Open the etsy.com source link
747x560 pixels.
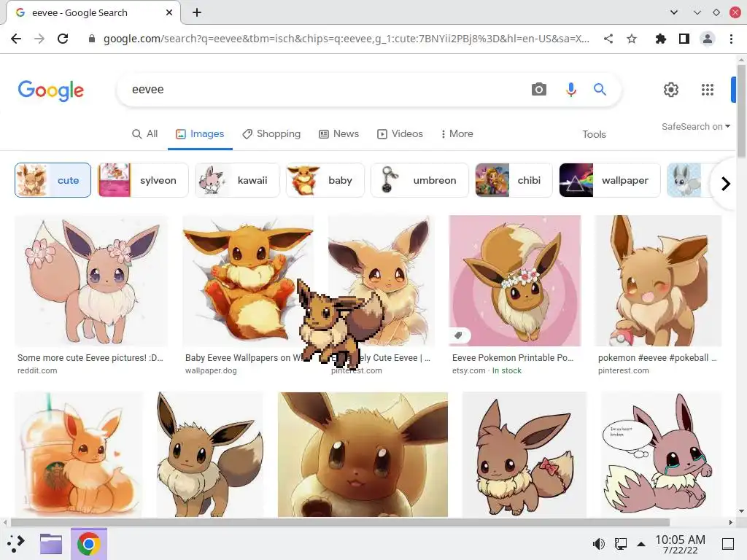click(x=469, y=370)
